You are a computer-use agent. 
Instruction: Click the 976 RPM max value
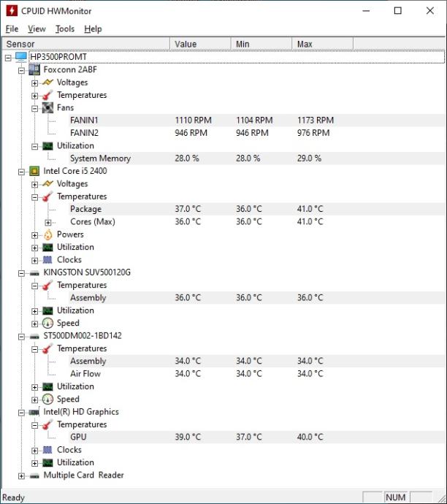(x=313, y=133)
